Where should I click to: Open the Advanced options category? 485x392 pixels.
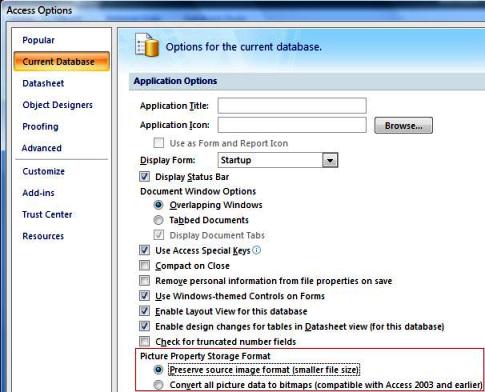[42, 148]
